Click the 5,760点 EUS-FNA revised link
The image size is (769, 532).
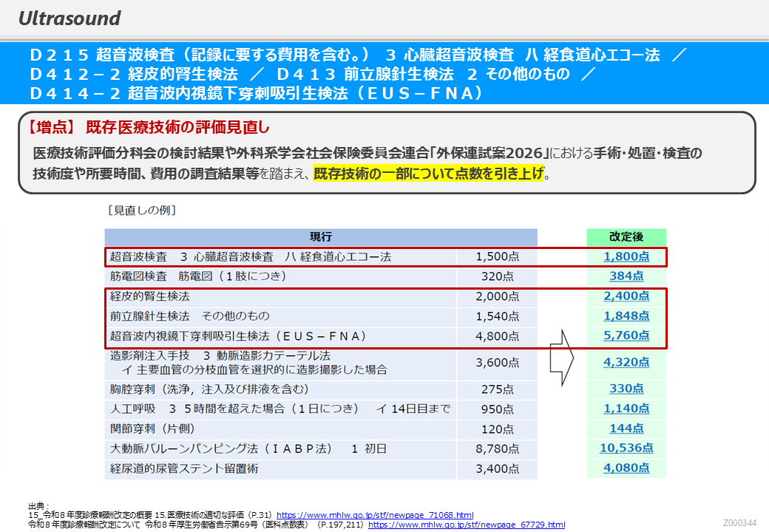tap(626, 335)
